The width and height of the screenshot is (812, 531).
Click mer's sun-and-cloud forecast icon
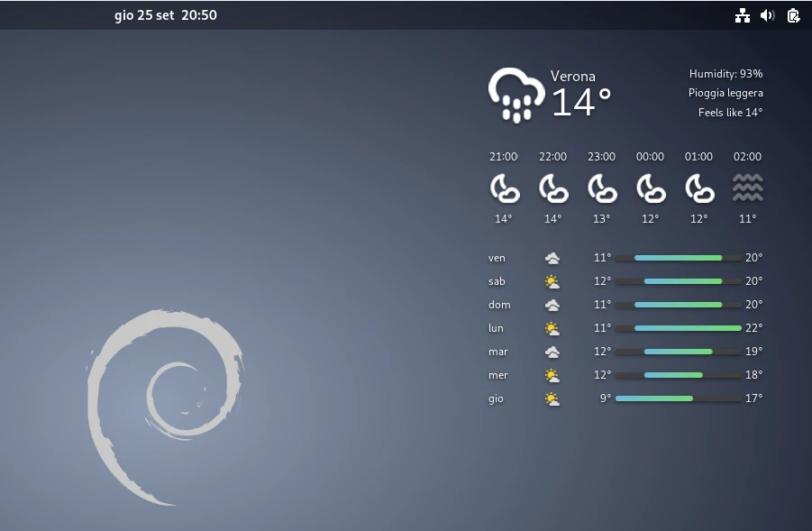click(x=552, y=374)
